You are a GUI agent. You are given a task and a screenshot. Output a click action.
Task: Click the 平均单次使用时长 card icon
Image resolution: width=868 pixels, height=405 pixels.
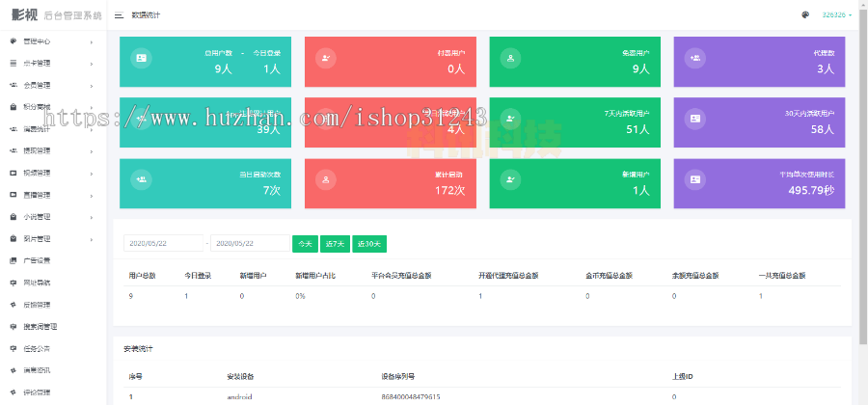[694, 179]
